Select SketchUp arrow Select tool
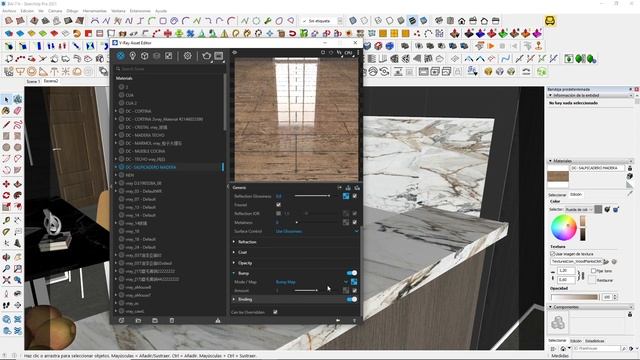This screenshot has width=640, height=360. [6, 99]
